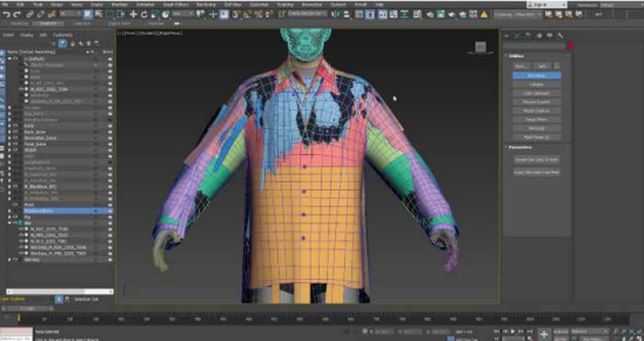The height and width of the screenshot is (341, 644).
Task: Toggle eye icon of 0 (default) layer
Action: coord(15,58)
